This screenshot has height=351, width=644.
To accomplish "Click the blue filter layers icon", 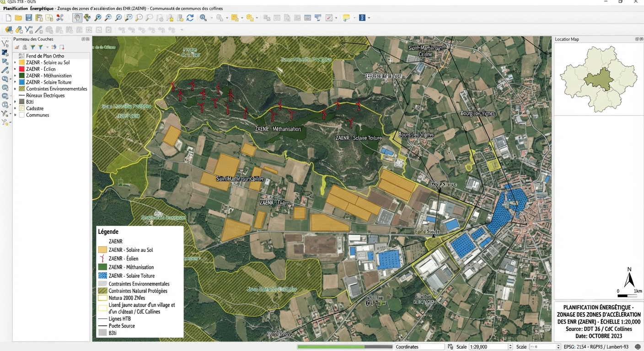I will coord(40,47).
